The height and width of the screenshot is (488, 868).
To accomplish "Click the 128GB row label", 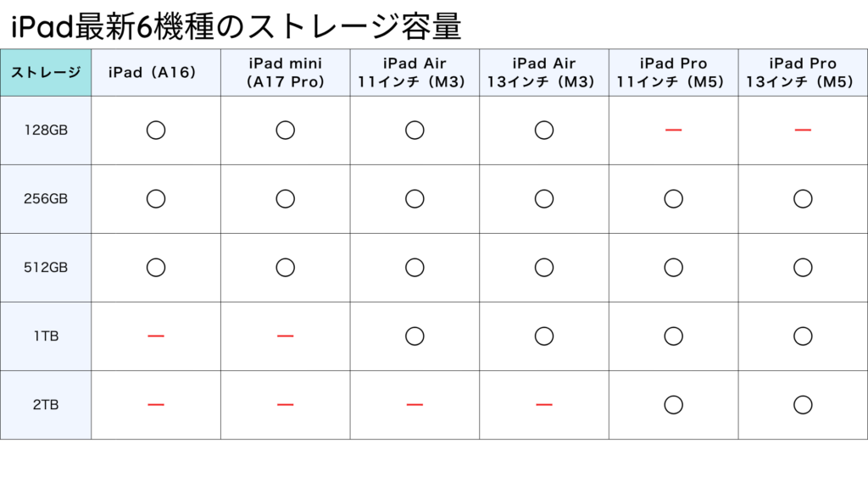I will 46,130.
